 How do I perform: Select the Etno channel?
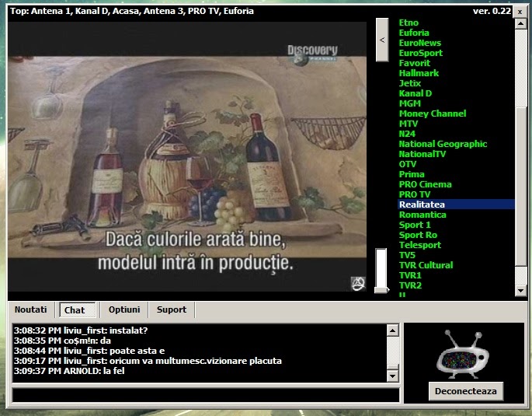409,23
